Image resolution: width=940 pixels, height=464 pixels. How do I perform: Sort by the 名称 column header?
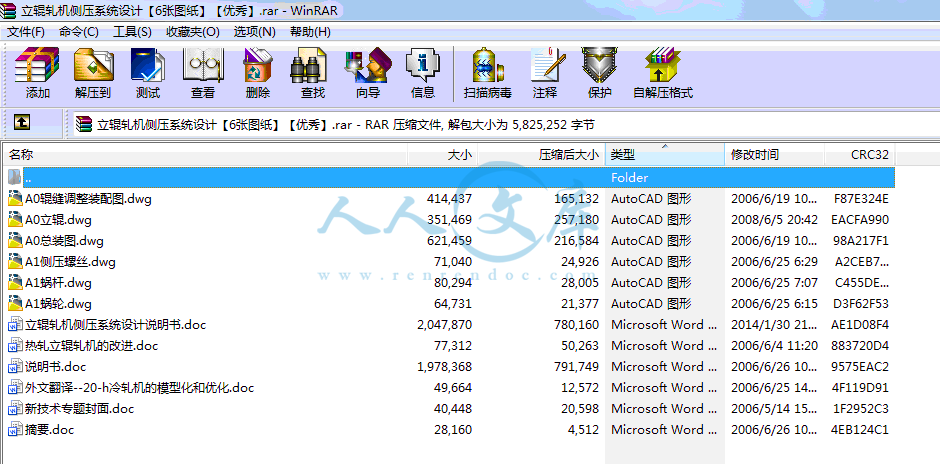coord(206,155)
